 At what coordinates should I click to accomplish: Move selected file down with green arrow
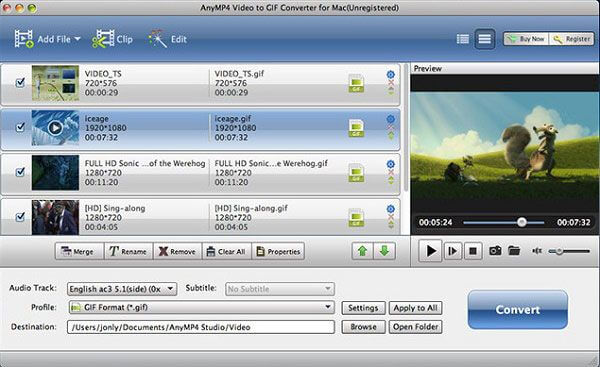(x=384, y=251)
